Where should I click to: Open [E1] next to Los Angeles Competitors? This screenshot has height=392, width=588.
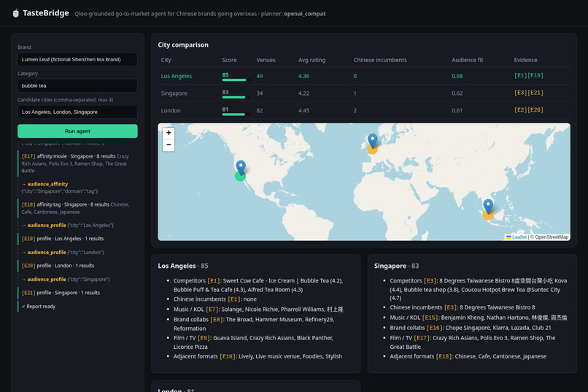214,280
